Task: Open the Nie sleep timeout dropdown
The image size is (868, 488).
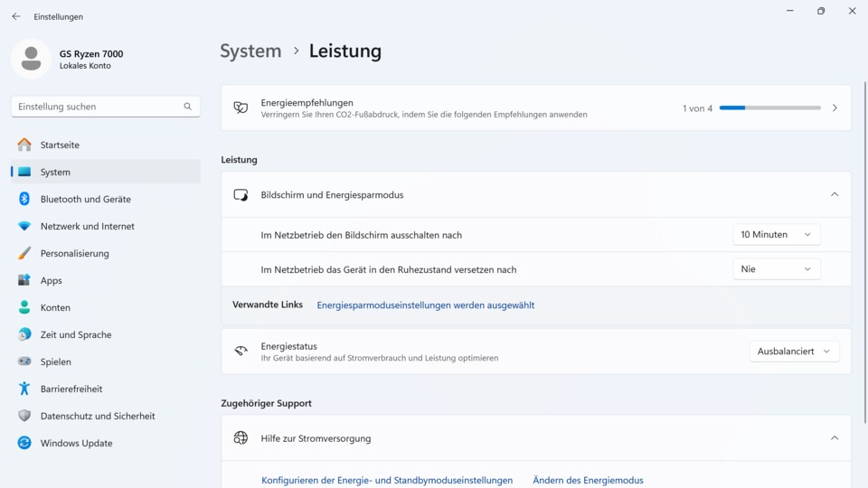Action: (776, 269)
